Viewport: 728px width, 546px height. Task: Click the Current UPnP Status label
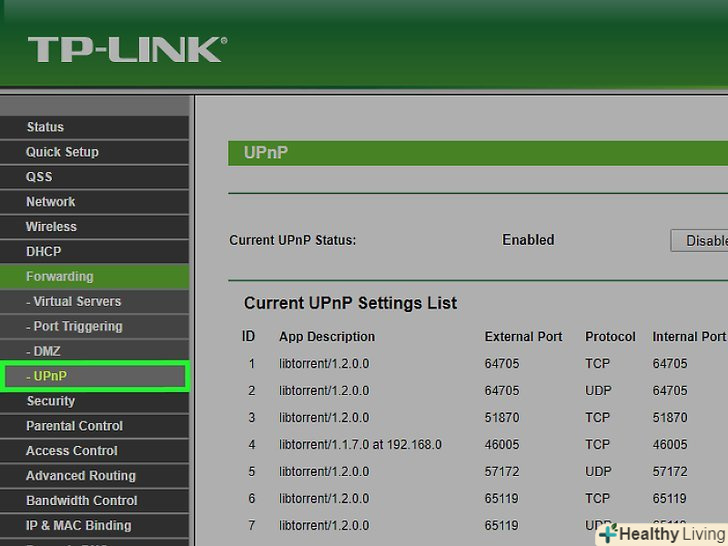(x=292, y=240)
